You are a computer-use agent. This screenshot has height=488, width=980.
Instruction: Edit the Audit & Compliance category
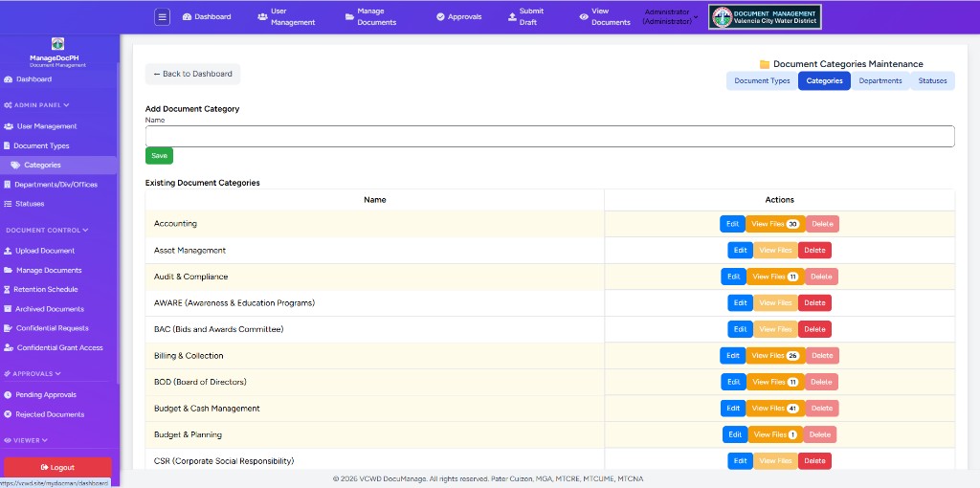734,277
